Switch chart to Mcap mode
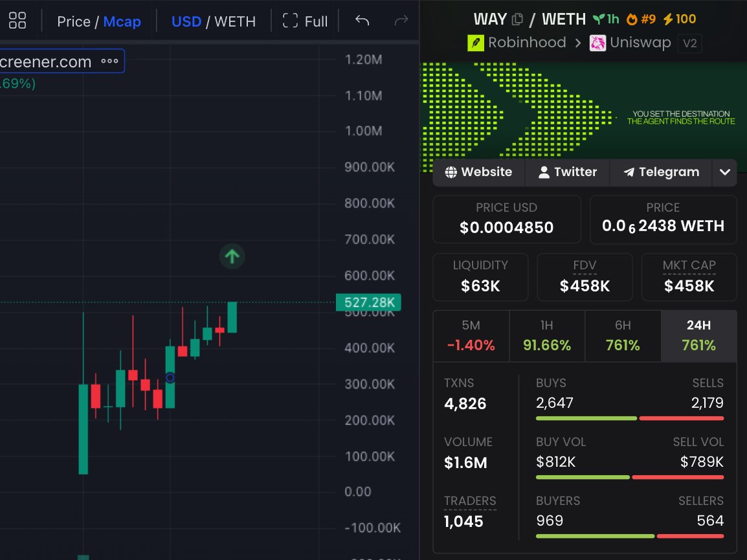747x560 pixels. click(x=122, y=21)
